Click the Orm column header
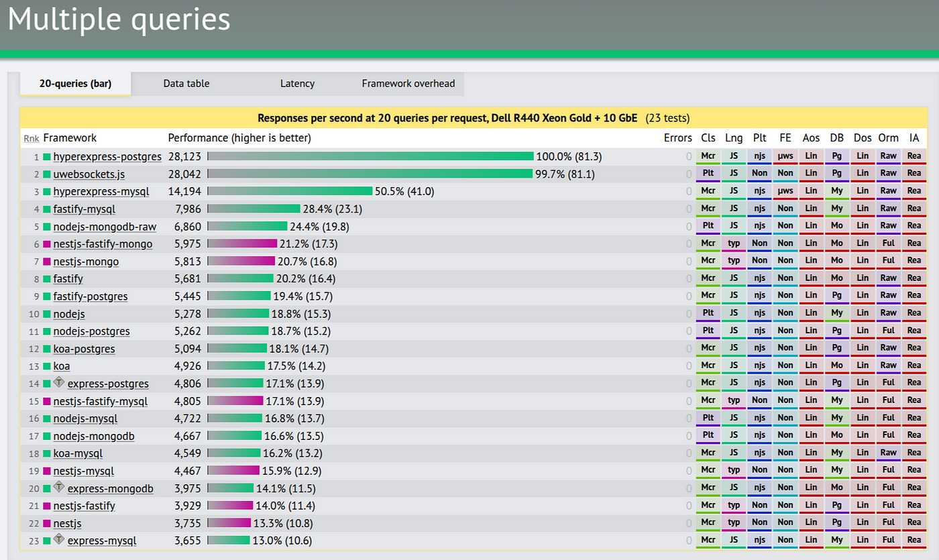 point(889,137)
